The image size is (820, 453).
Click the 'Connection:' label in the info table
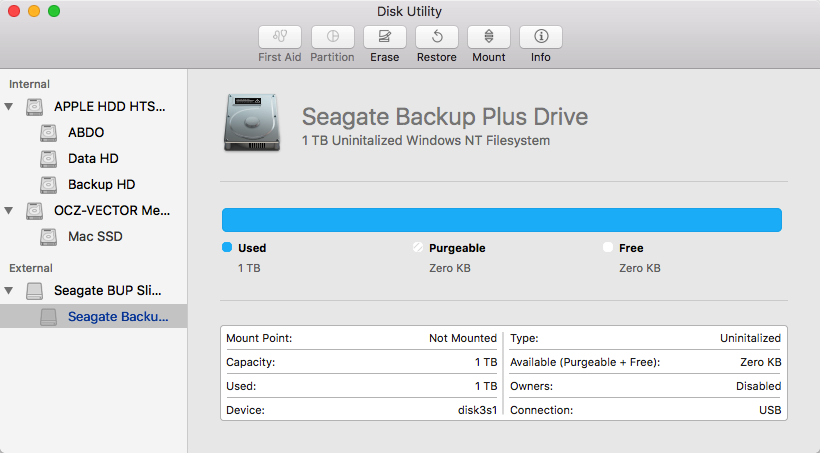542,410
